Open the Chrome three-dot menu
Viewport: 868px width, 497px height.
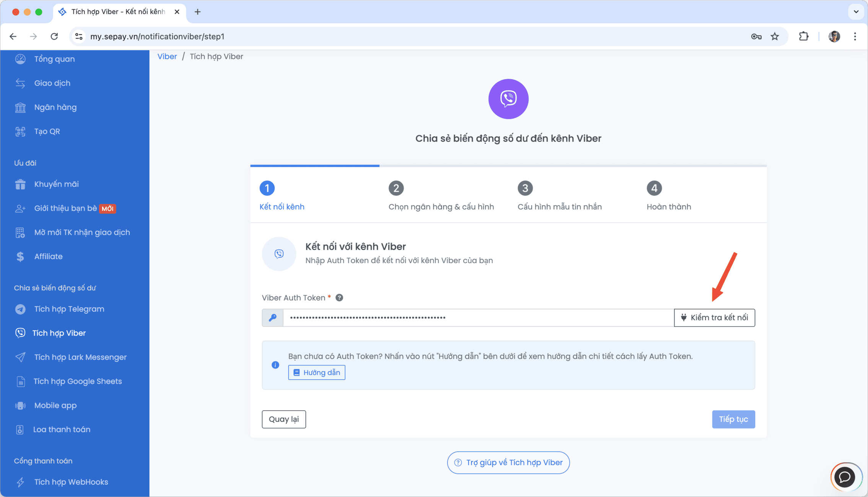pos(855,36)
